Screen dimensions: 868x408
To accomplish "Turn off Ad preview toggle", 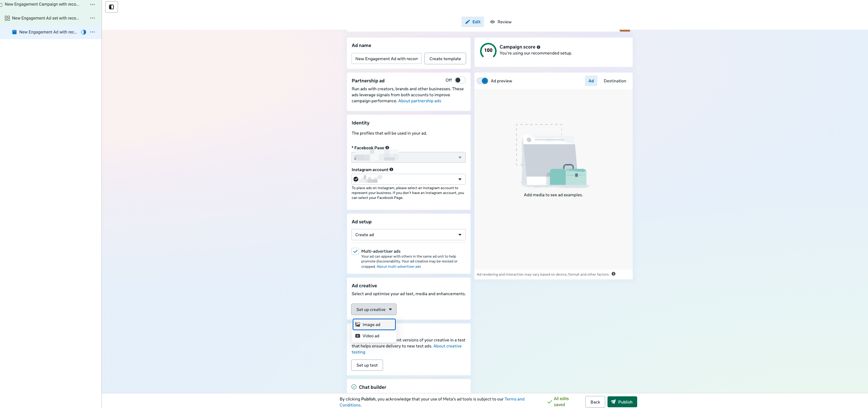I will click(x=482, y=81).
